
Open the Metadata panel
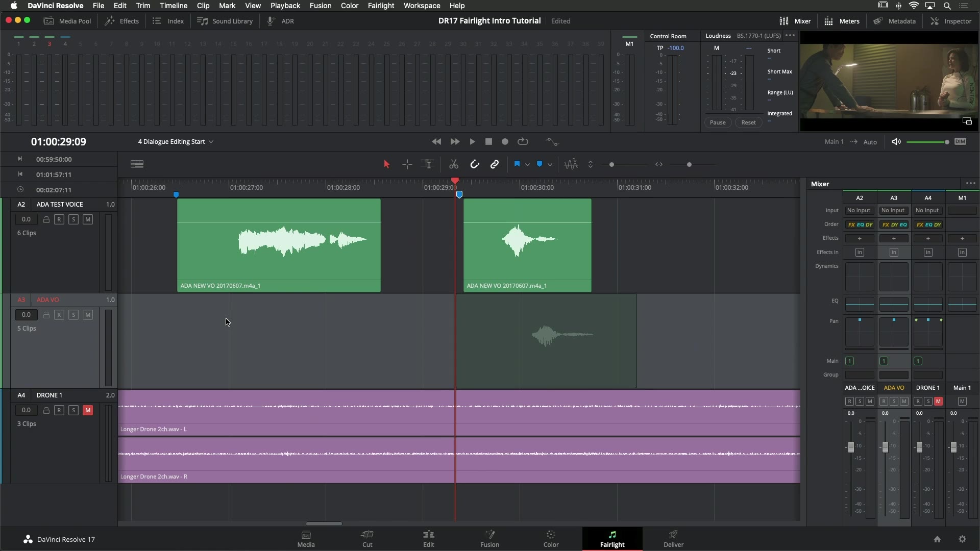894,21
